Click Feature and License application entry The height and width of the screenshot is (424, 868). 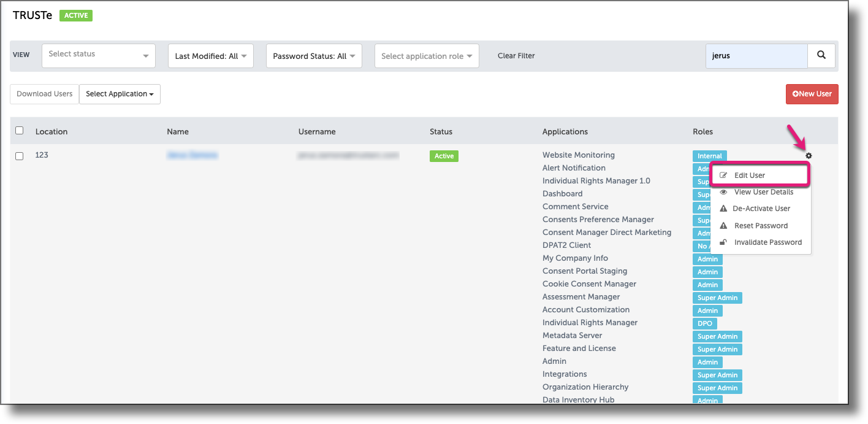pos(579,349)
